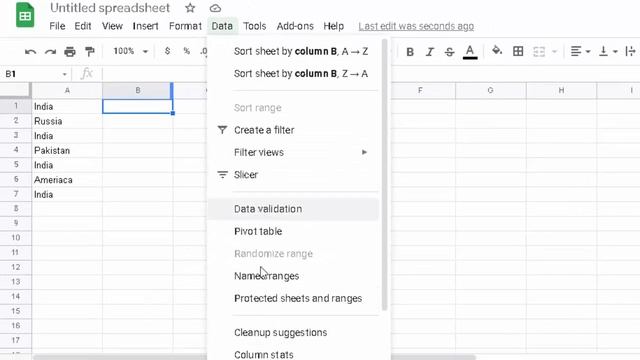This screenshot has width=640, height=360.
Task: Open the fill color bucket
Action: pyautogui.click(x=497, y=51)
